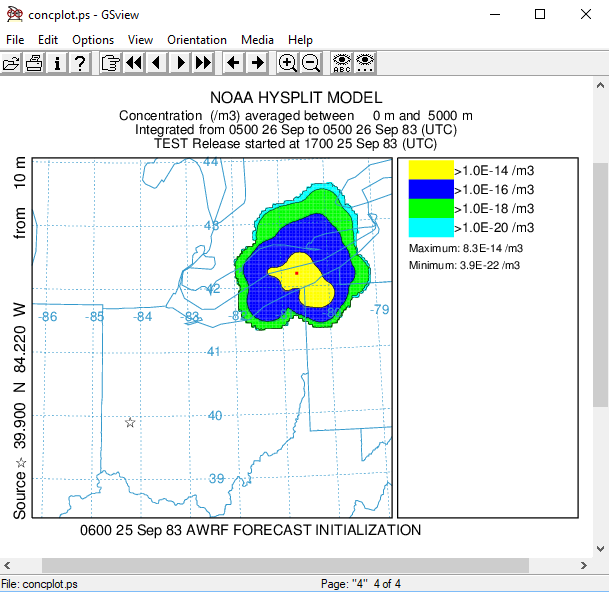This screenshot has height=592, width=609.
Task: Open the Orientation menu
Action: (197, 40)
